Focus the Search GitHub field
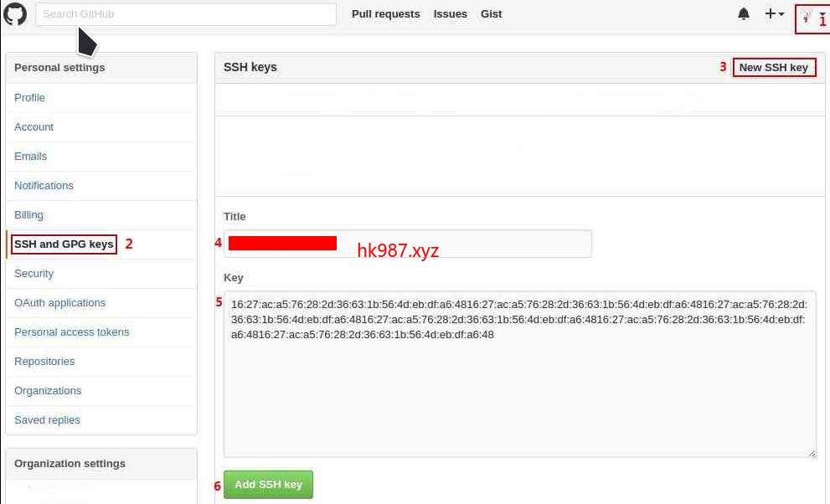 tap(186, 14)
